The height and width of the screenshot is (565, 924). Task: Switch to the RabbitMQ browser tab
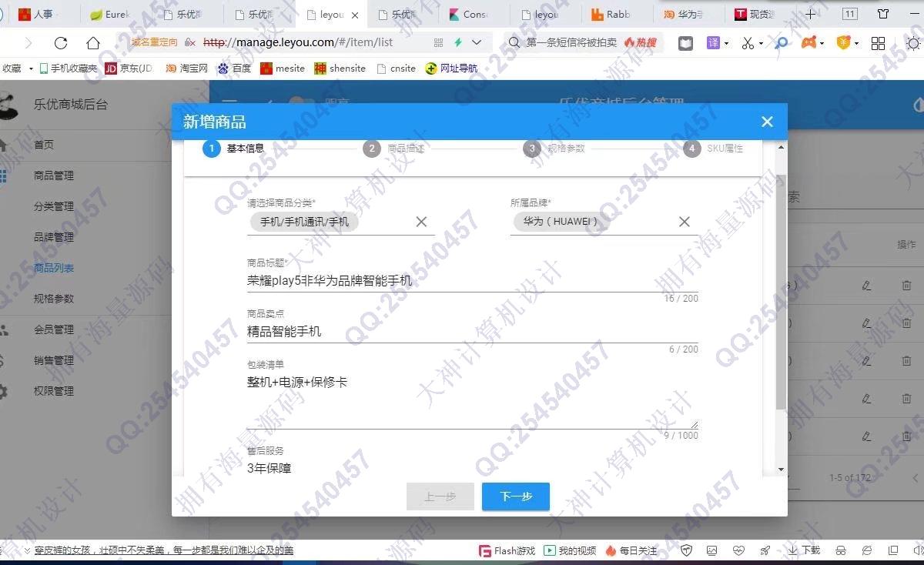pyautogui.click(x=612, y=14)
